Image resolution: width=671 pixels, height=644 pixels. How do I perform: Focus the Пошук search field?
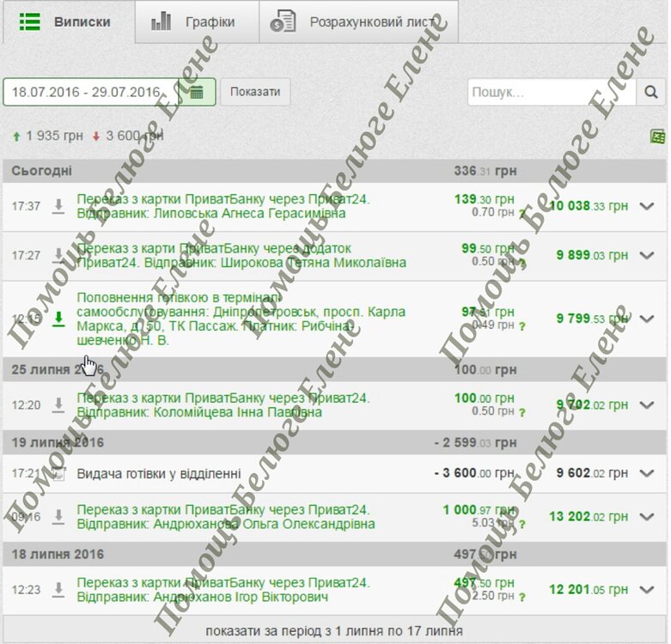(552, 92)
